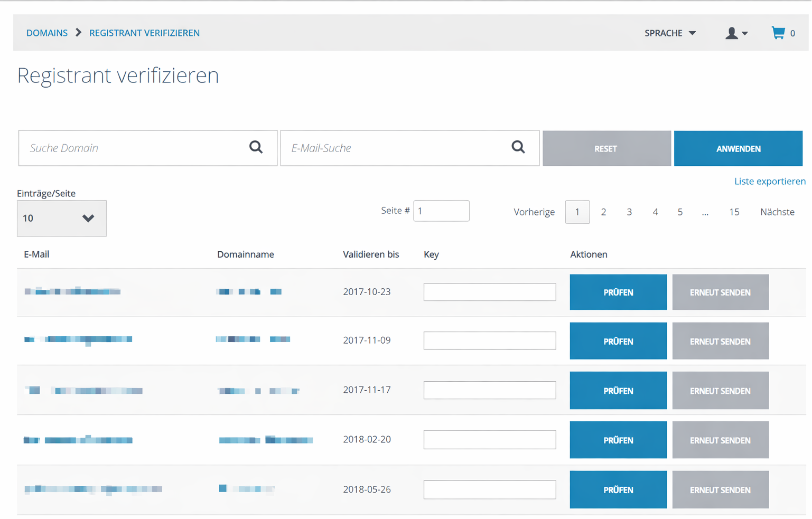This screenshot has width=812, height=519.
Task: Open the shopping cart icon
Action: (x=778, y=33)
